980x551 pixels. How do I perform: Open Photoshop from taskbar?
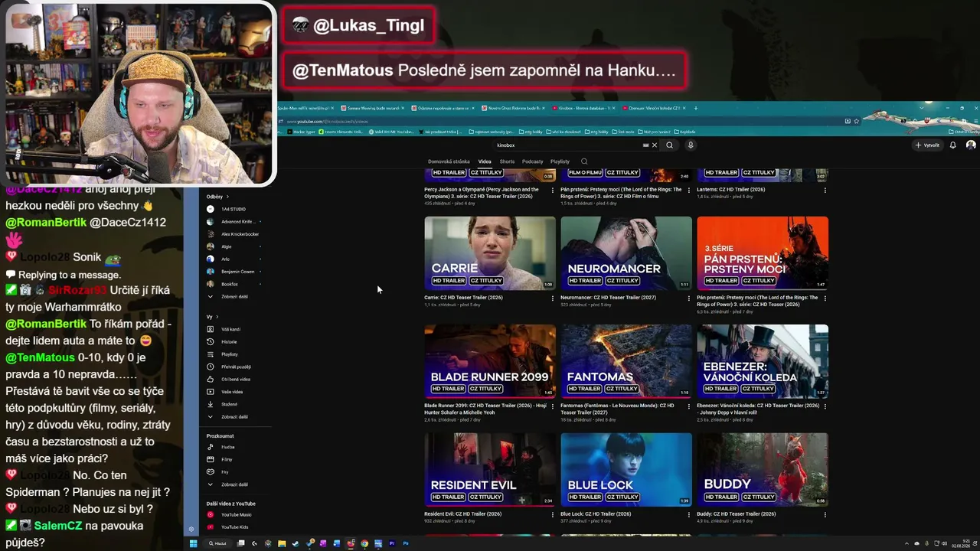pyautogui.click(x=406, y=543)
